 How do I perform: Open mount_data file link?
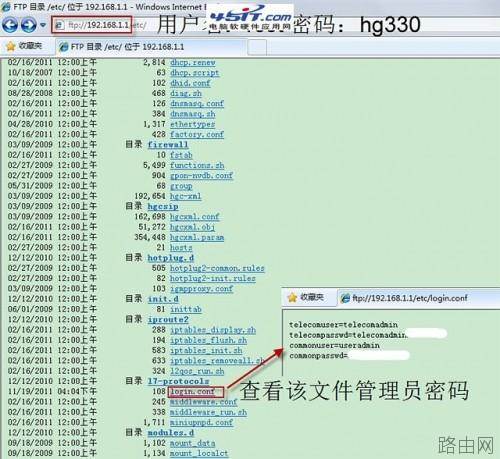point(192,443)
